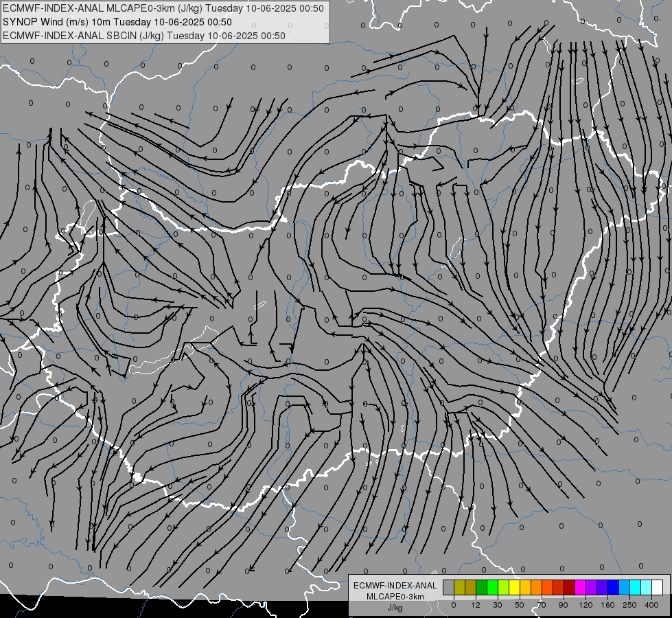This screenshot has height=618, width=672.
Task: Click the legend scale value 30
Action: coord(497,605)
